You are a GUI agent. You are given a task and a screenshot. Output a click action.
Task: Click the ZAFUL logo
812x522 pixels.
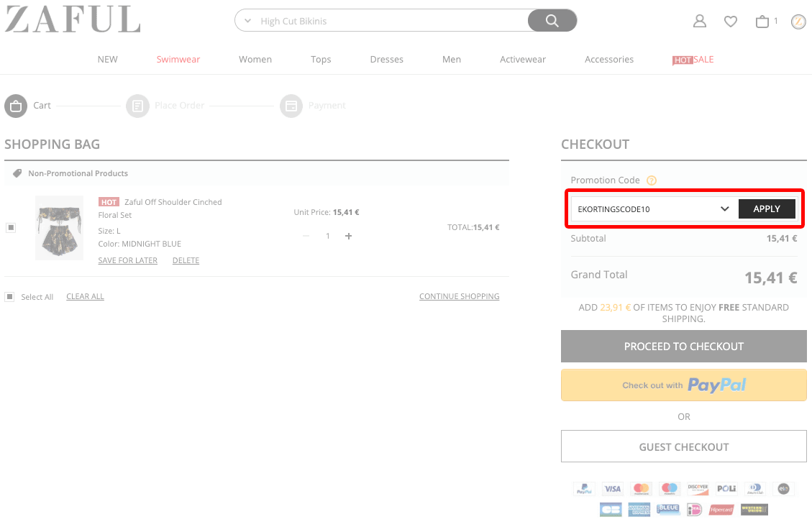tap(73, 19)
